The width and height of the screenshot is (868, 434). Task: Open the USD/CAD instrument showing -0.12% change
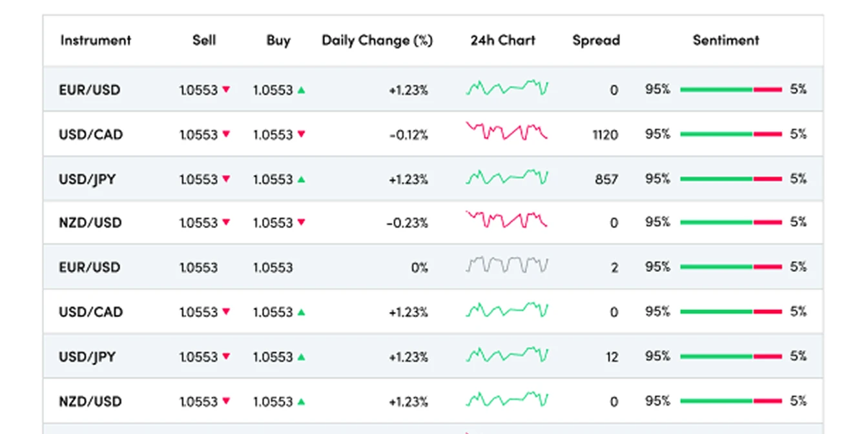tap(90, 134)
